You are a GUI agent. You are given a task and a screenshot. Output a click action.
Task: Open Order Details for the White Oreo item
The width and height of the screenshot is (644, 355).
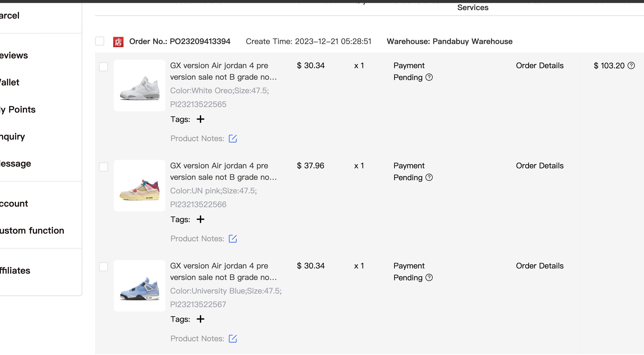(x=540, y=65)
